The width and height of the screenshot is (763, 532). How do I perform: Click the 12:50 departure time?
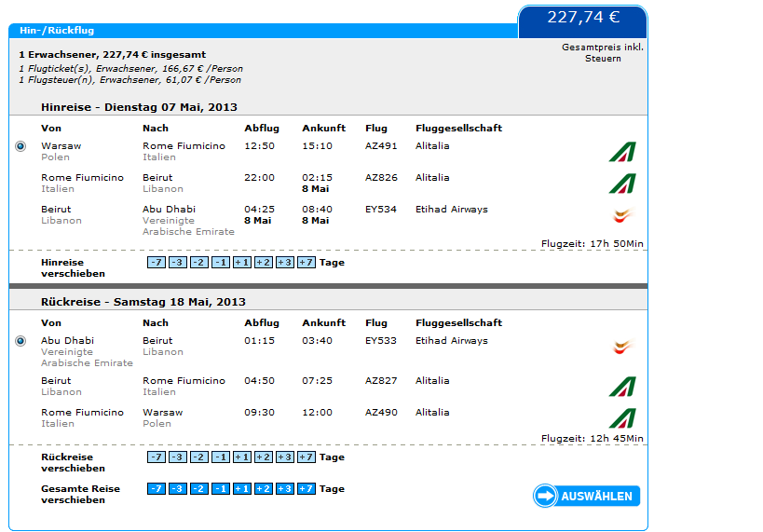pyautogui.click(x=259, y=146)
